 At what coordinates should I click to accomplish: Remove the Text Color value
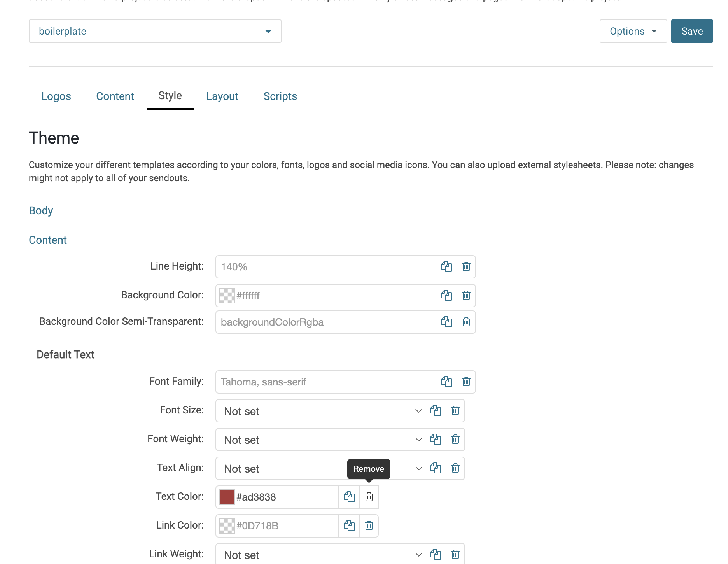369,497
